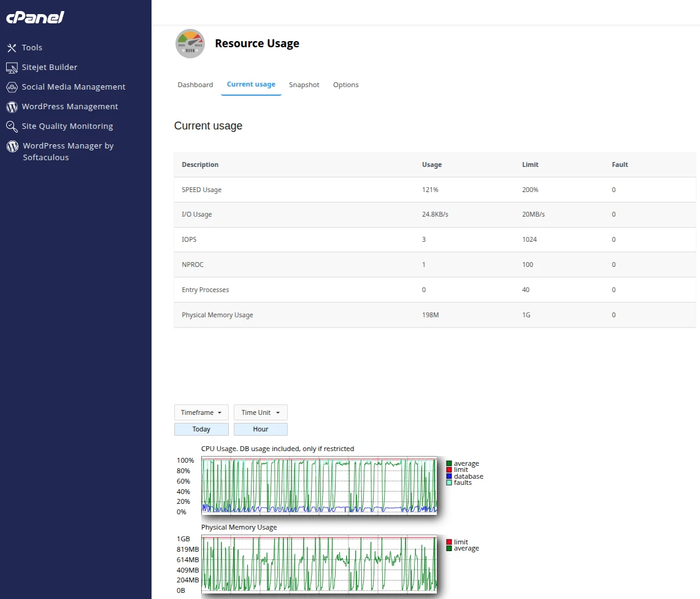Select the Current usage tab
Screen dimensions: 700x599
click(x=251, y=84)
